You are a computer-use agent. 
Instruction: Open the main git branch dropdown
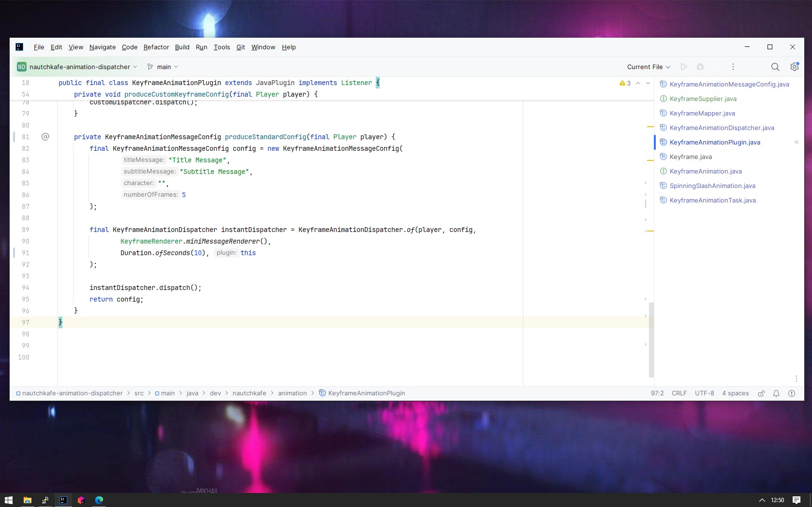163,67
